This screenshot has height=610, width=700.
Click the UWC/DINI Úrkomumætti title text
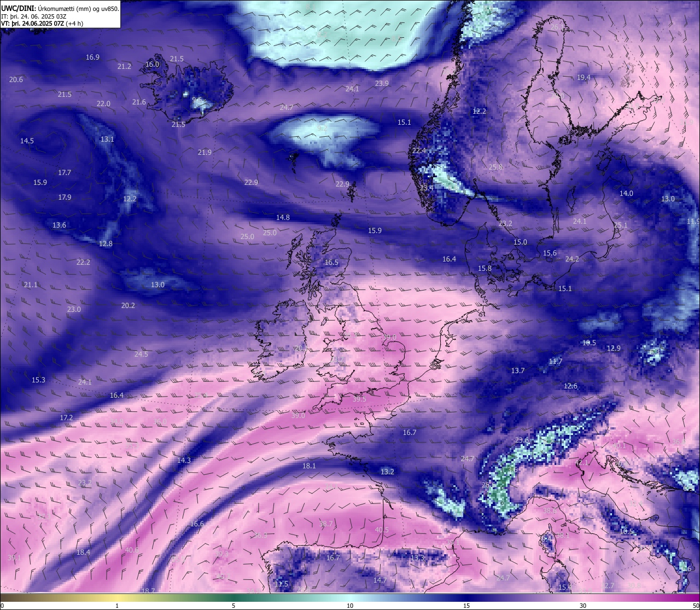point(60,8)
